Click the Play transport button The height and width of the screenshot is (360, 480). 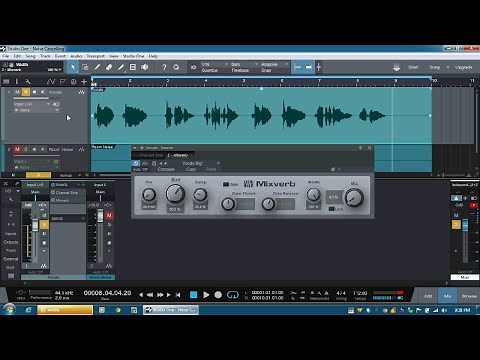click(x=206, y=295)
